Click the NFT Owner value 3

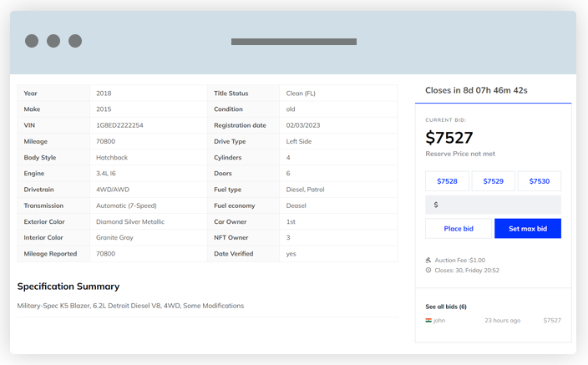(x=288, y=237)
